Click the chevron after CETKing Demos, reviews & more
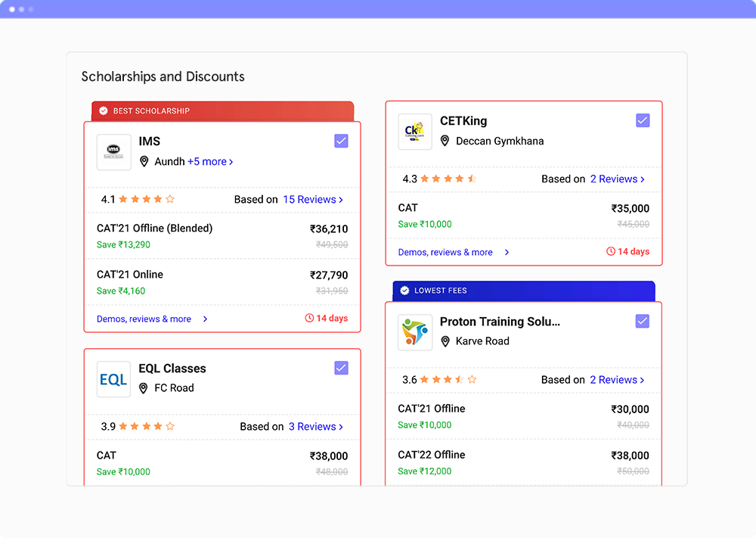This screenshot has height=538, width=756. pos(507,253)
